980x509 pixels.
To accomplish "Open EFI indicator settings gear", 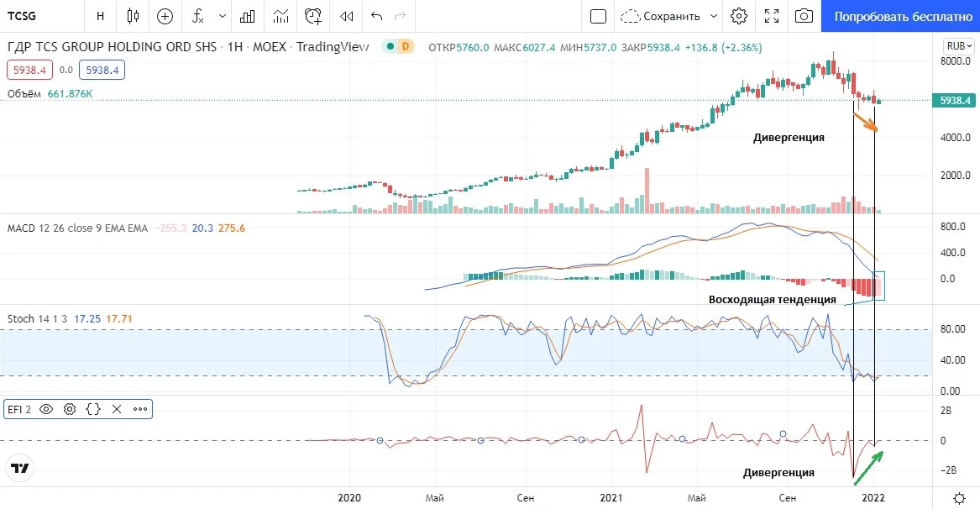I will [70, 410].
